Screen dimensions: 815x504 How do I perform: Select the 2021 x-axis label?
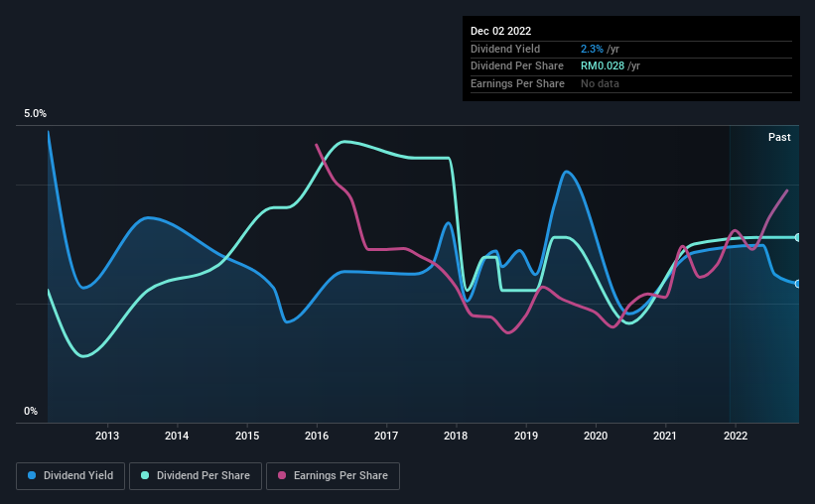[x=665, y=436]
